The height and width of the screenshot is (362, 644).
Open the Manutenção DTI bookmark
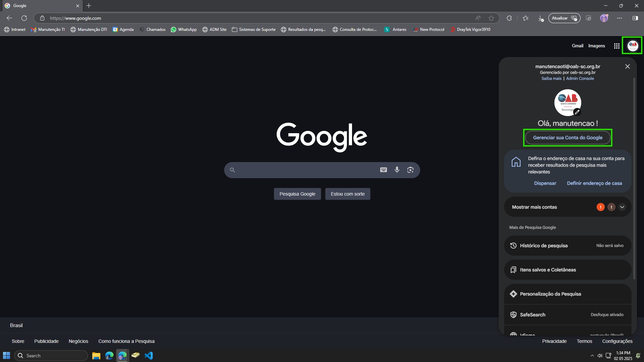(89, 30)
